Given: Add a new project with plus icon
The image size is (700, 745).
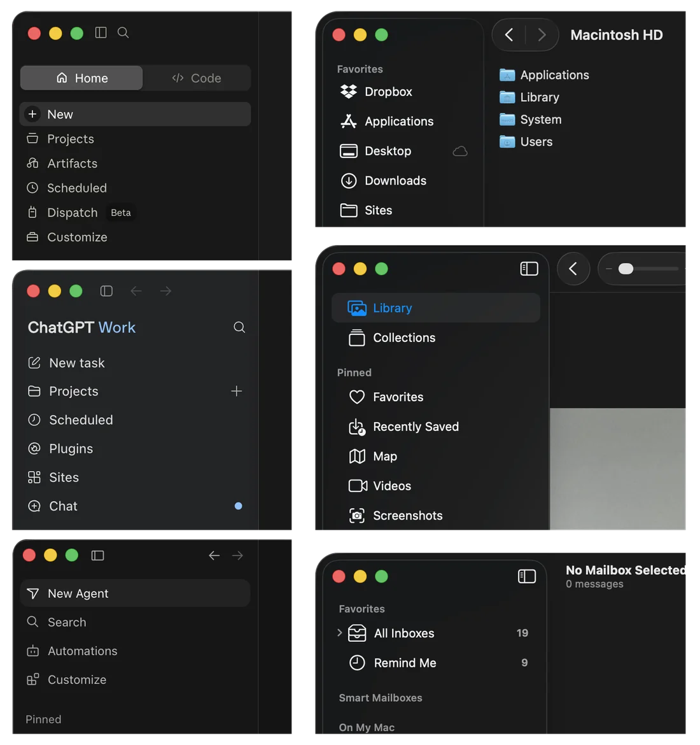Looking at the screenshot, I should tap(237, 391).
